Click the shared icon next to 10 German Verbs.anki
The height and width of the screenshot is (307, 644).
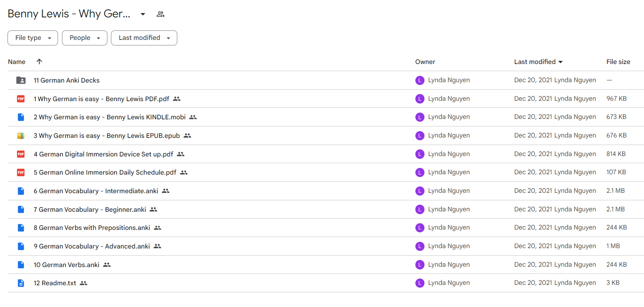tap(107, 265)
